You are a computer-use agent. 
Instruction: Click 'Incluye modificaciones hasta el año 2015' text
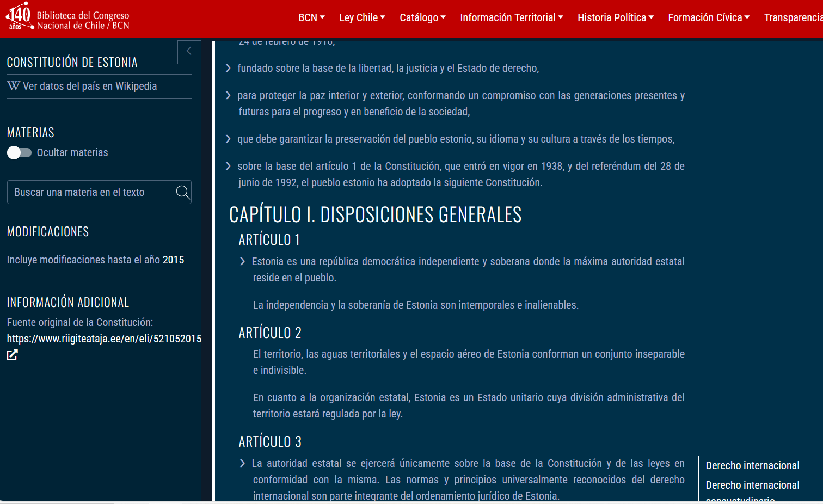[x=95, y=260]
